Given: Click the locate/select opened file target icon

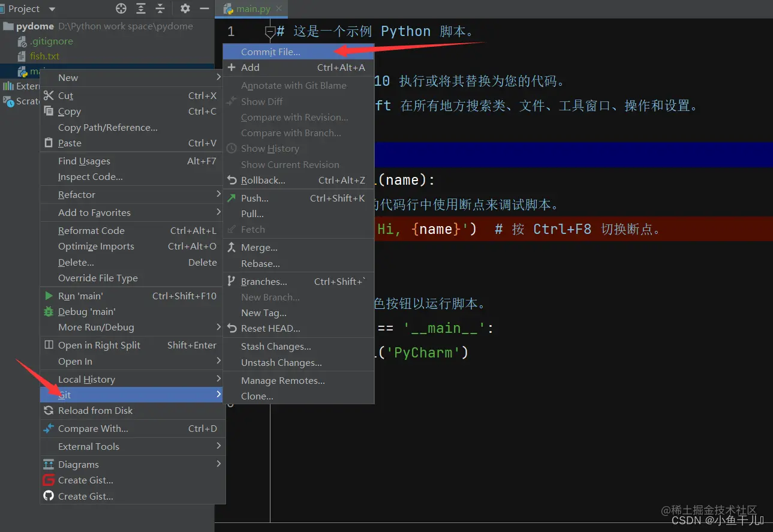Looking at the screenshot, I should click(121, 9).
